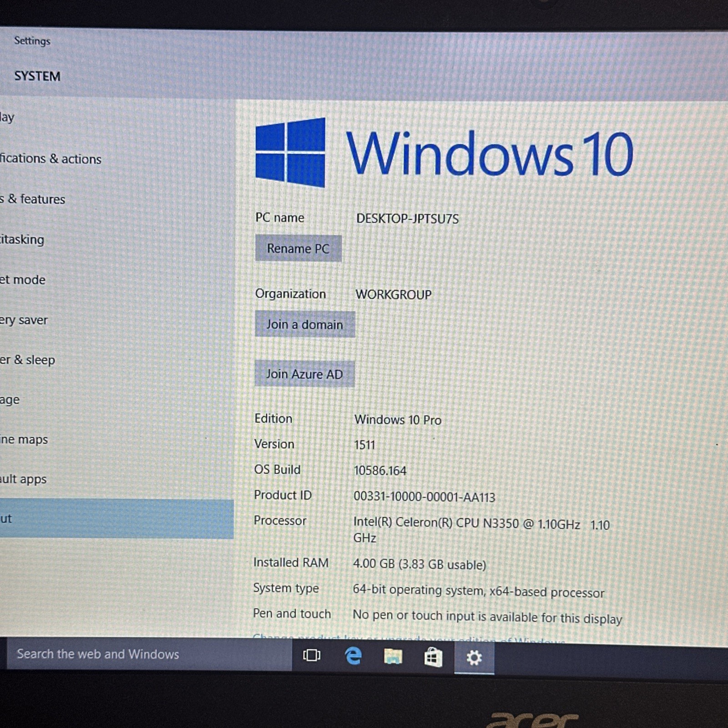The height and width of the screenshot is (728, 728).
Task: Open Tablet mode settings
Action: (23, 279)
